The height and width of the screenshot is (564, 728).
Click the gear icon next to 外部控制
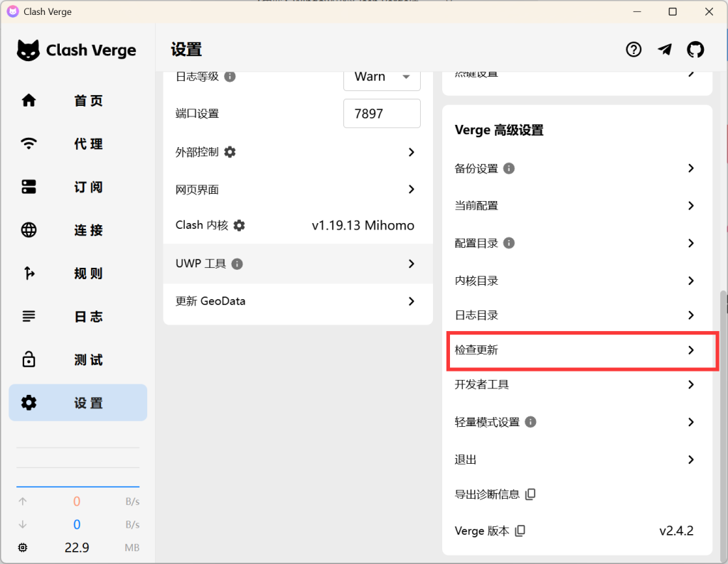click(x=230, y=152)
